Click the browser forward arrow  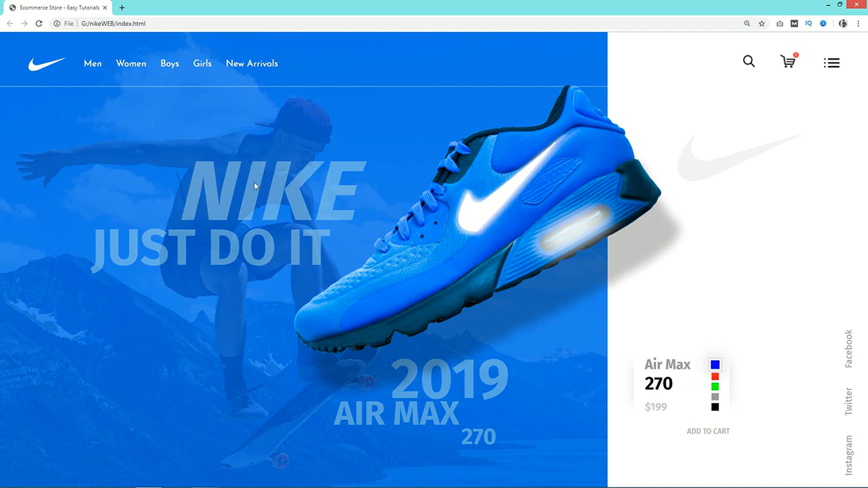24,23
